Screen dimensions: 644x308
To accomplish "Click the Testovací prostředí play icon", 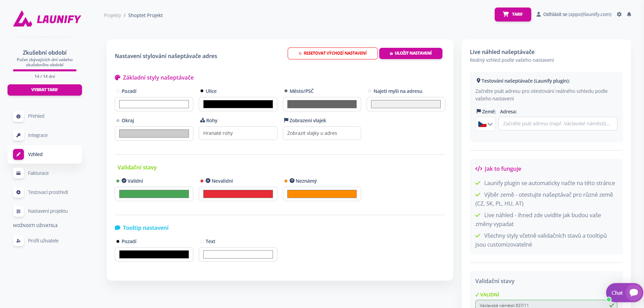I will point(18,192).
